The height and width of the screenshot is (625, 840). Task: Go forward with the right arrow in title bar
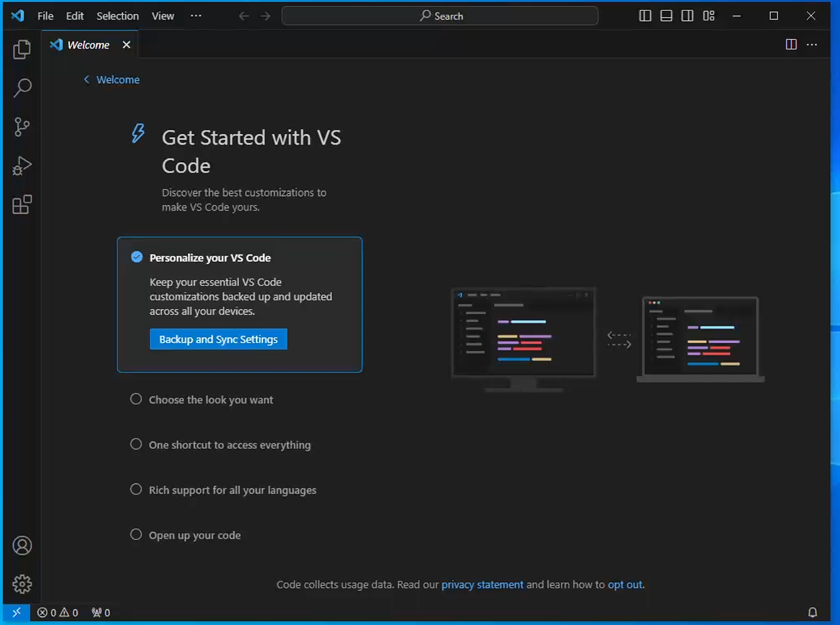[x=266, y=16]
